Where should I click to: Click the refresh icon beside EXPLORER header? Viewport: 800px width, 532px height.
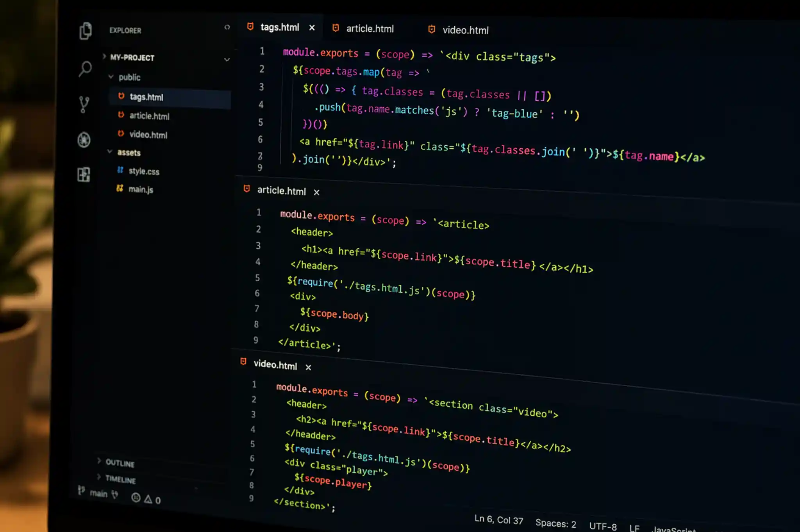click(227, 27)
